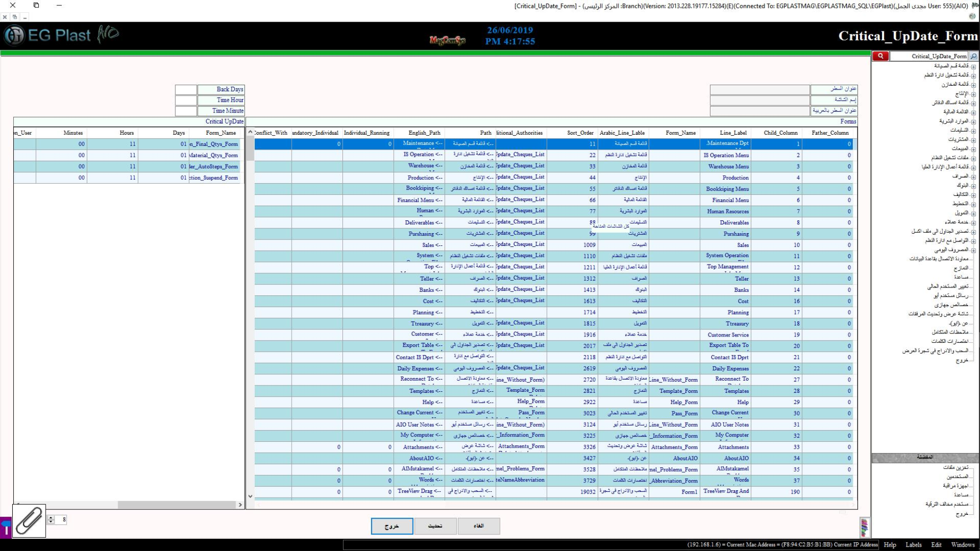The height and width of the screenshot is (551, 980).
Task: Open the Edit menu in the bottom bar
Action: coord(936,545)
